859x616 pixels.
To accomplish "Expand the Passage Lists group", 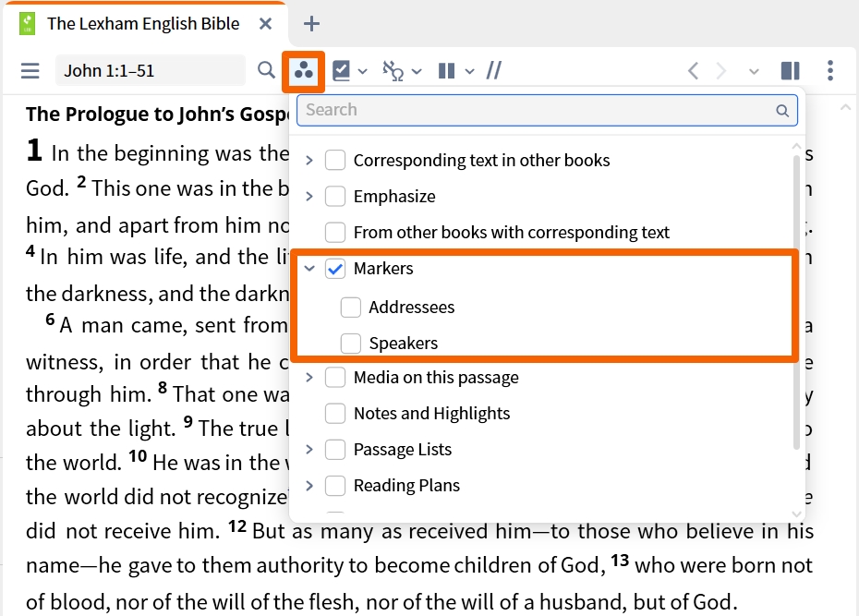I will click(309, 450).
